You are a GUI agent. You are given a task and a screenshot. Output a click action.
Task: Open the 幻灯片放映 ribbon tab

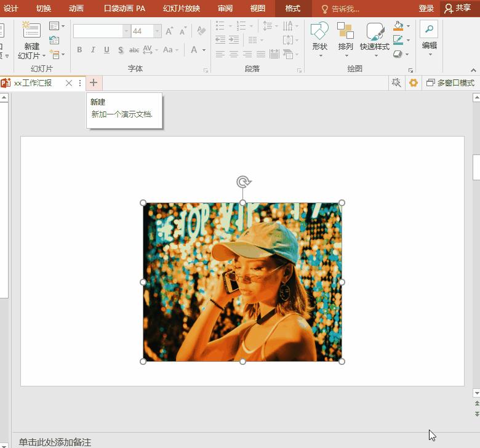click(x=182, y=8)
